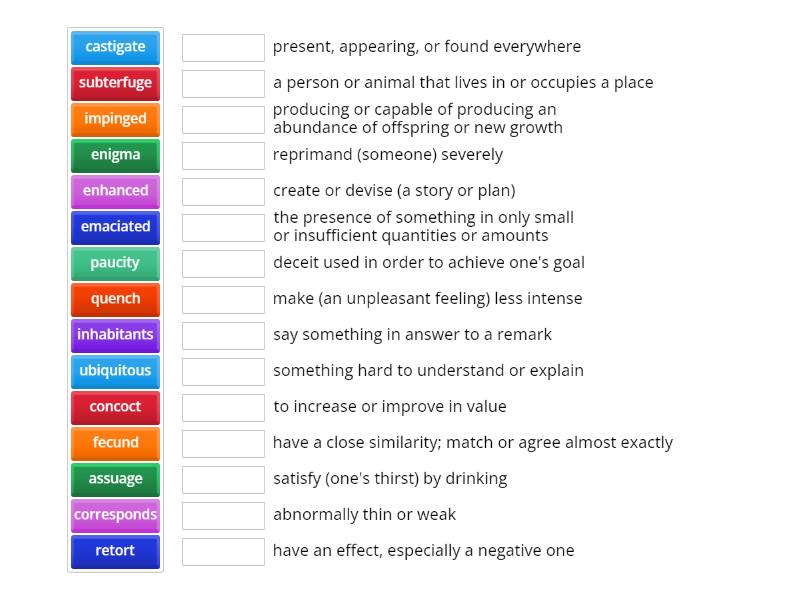
Task: Choose the orange 'fecund' tile
Action: (x=115, y=443)
